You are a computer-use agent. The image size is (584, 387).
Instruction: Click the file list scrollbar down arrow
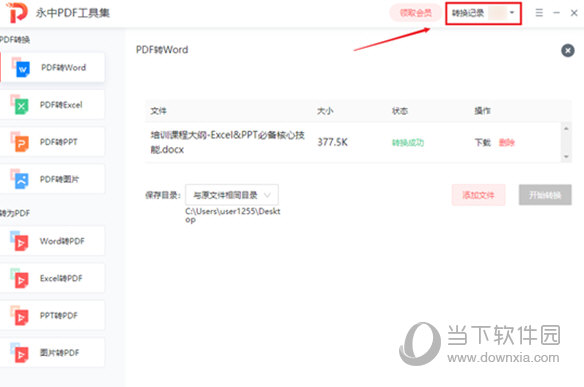tap(566, 156)
